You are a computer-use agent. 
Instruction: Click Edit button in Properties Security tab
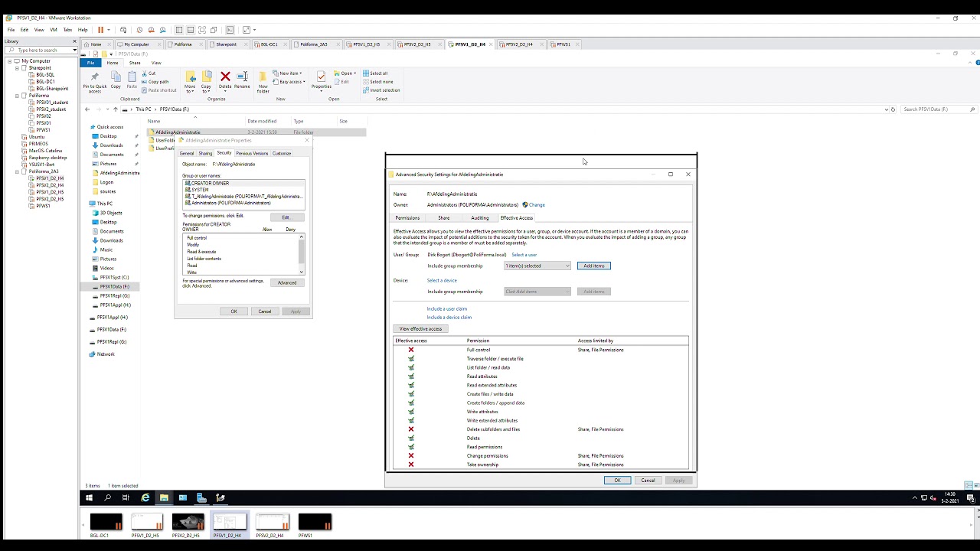tap(286, 217)
